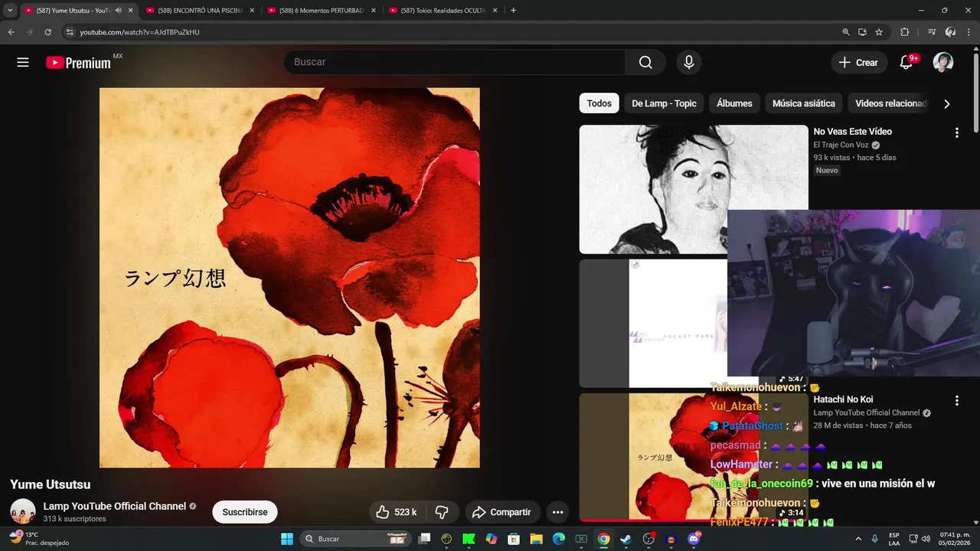980x551 pixels.
Task: Reload the page in Chrome
Action: 47,32
